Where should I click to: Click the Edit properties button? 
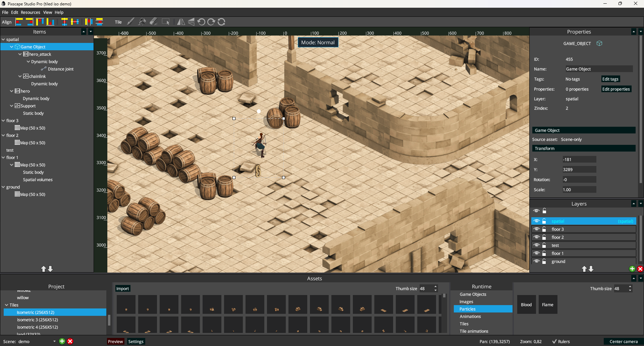pyautogui.click(x=616, y=89)
